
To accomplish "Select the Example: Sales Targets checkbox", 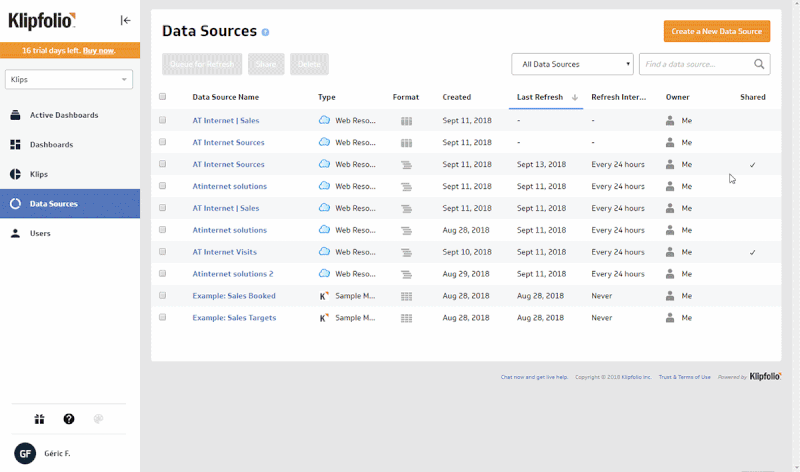I will (x=162, y=318).
